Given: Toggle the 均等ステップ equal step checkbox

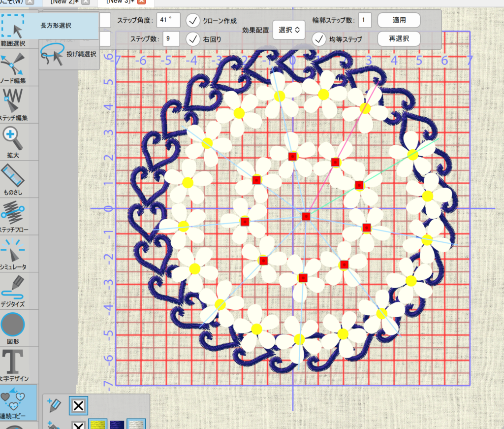Looking at the screenshot, I should tap(319, 39).
